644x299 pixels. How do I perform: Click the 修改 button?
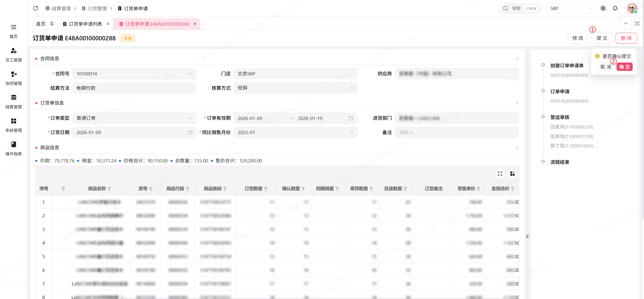click(577, 38)
